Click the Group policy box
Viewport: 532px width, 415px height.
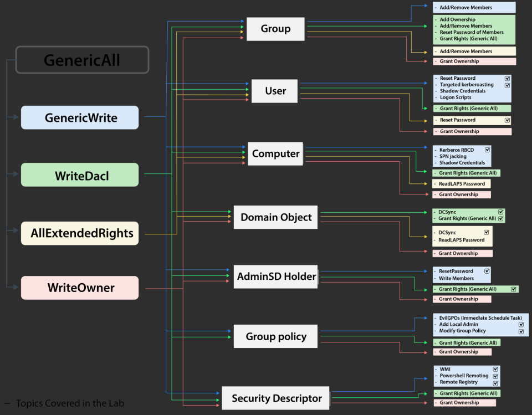275,336
